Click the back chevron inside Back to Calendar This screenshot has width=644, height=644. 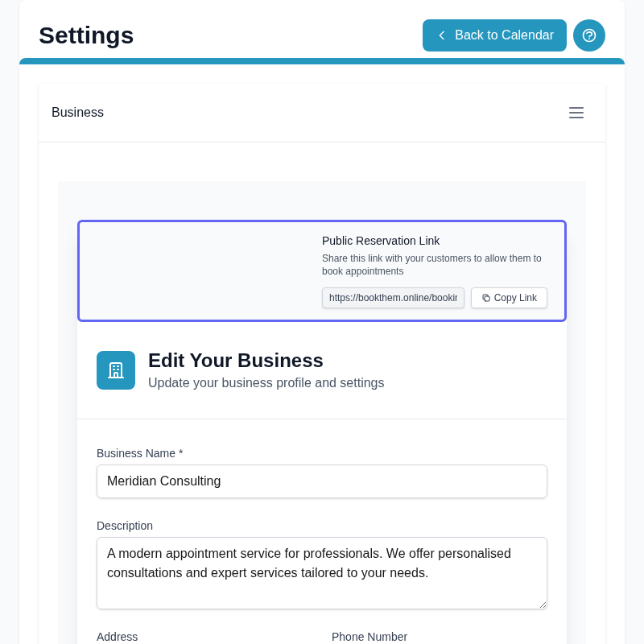click(441, 35)
